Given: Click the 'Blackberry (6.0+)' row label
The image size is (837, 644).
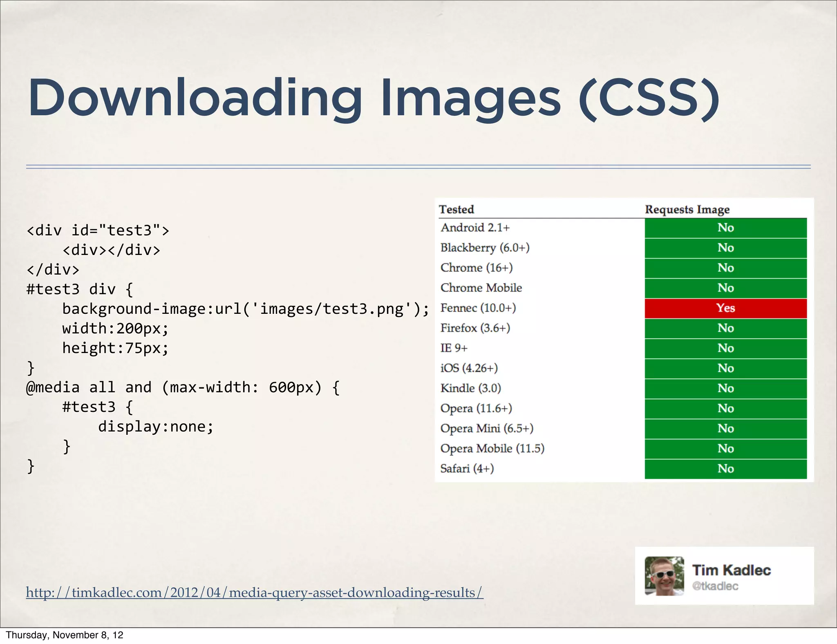Looking at the screenshot, I should coord(485,248).
